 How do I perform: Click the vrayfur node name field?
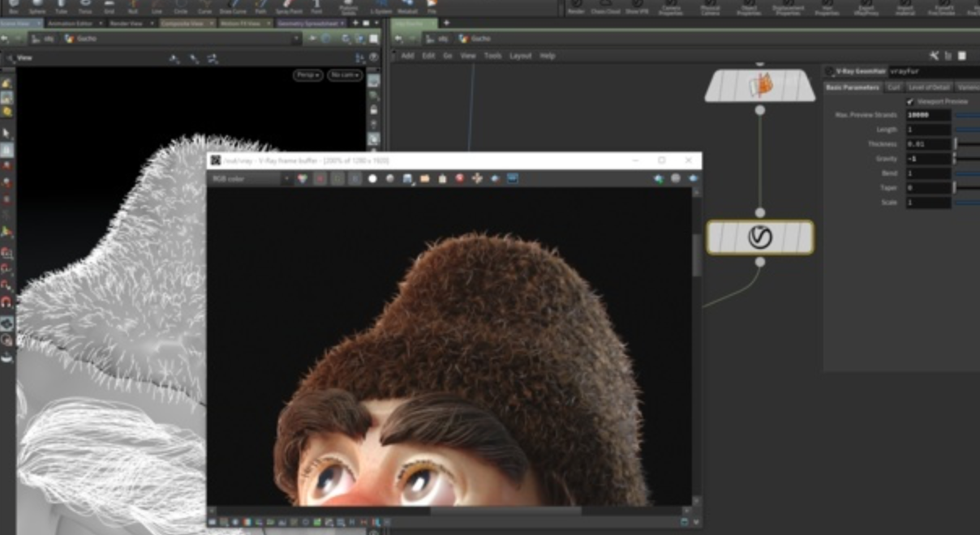(934, 71)
